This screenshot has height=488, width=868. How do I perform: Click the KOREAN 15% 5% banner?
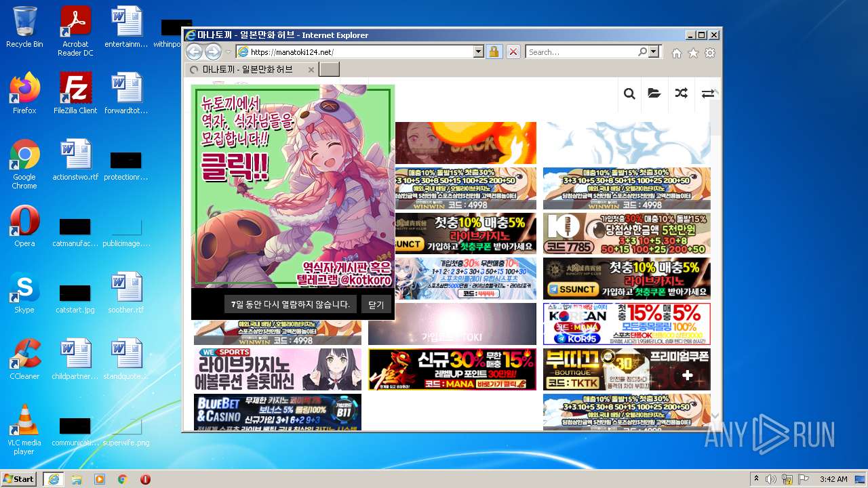coord(627,324)
